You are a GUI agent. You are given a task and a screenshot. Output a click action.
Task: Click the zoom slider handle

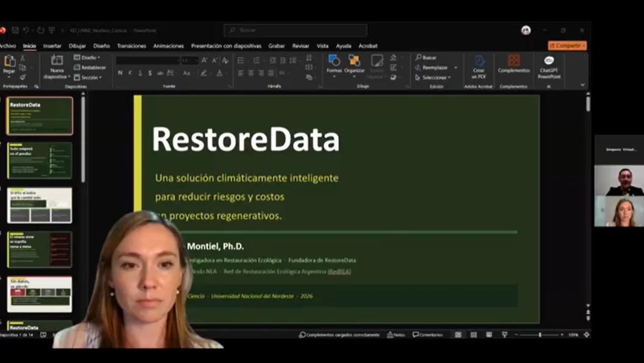click(540, 335)
